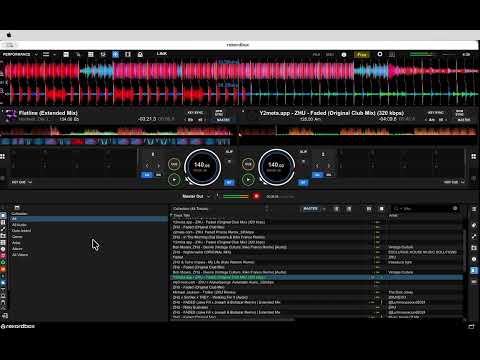Select Album in the tree
This screenshot has width=480, height=360.
tap(17, 249)
